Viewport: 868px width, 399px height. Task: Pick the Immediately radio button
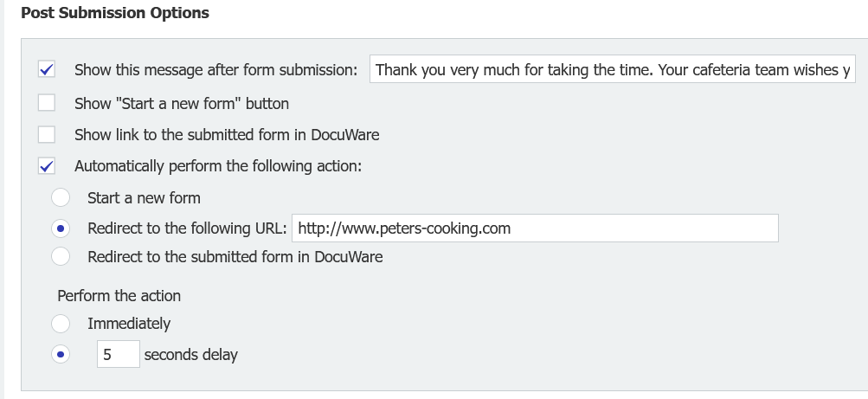point(61,324)
